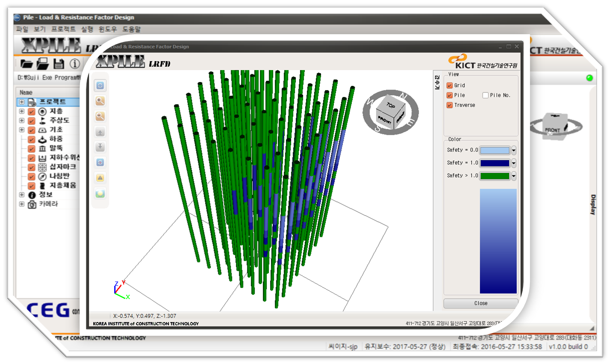This screenshot has height=364, width=610.
Task: Click the 감추기 hide panel tab
Action: tap(437, 82)
